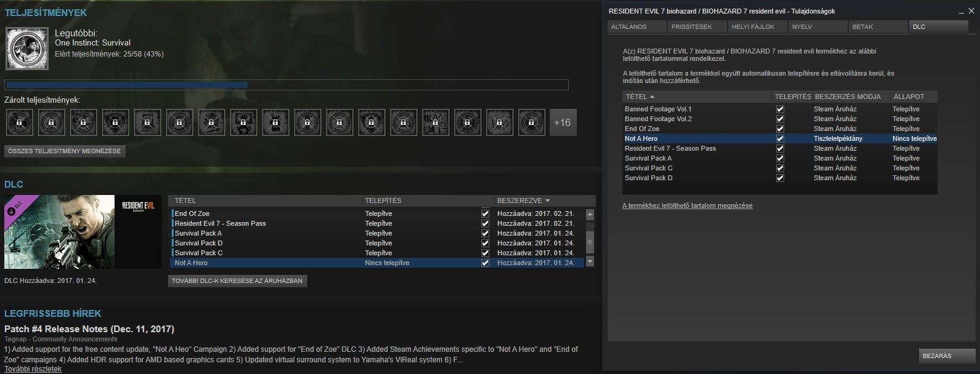Toggle Survival Pack D checkbox in library DLC list

(x=485, y=243)
